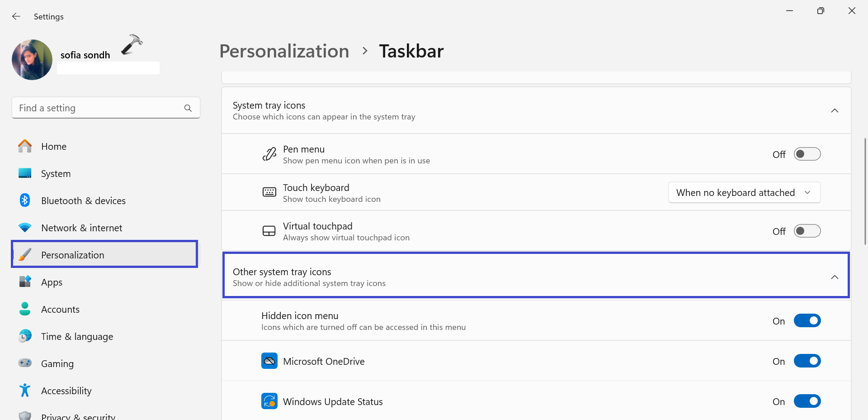Screen dimensions: 868x420
Task: Click the Microsoft OneDrive cloud icon
Action: tap(269, 361)
